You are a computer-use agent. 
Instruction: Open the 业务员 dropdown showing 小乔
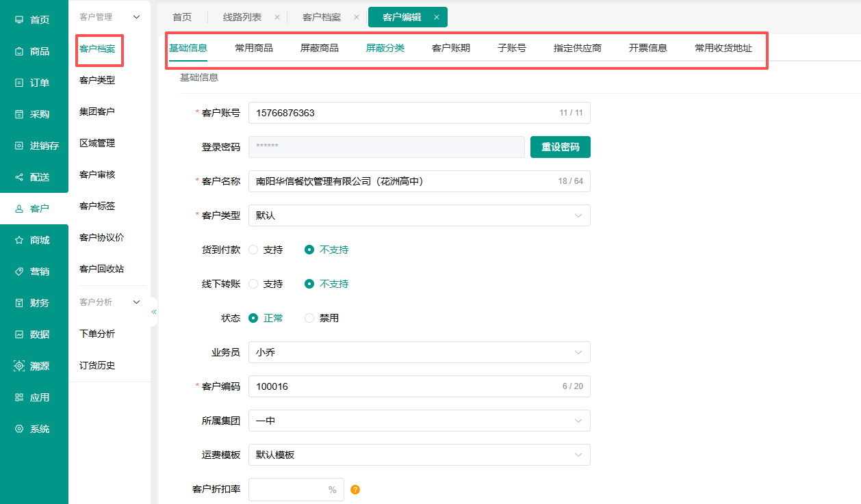[x=419, y=352]
